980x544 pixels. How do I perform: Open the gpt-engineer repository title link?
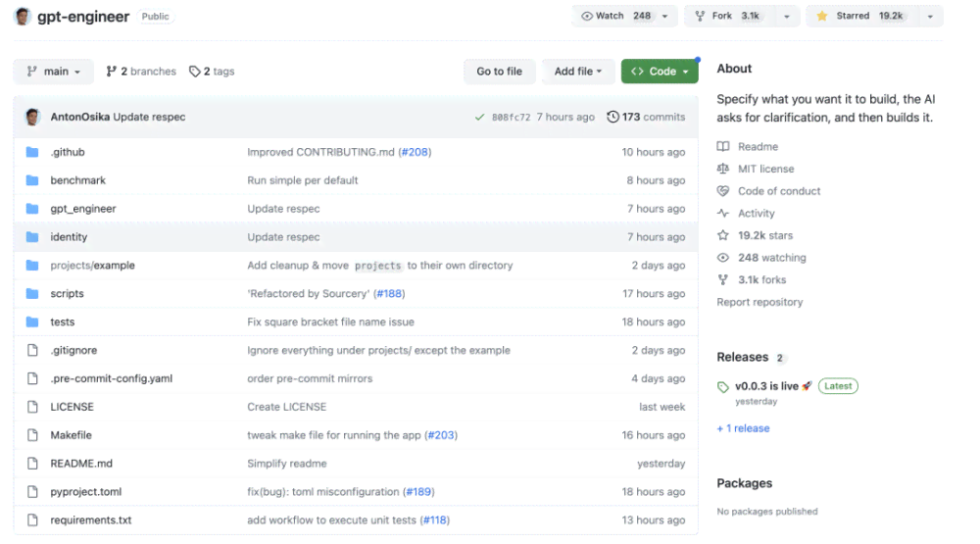click(x=83, y=17)
